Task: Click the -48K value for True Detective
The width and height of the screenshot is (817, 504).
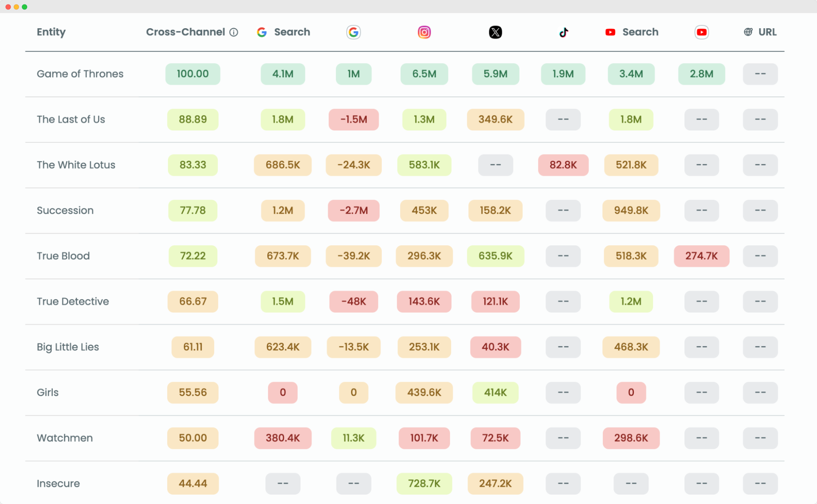Action: [354, 301]
